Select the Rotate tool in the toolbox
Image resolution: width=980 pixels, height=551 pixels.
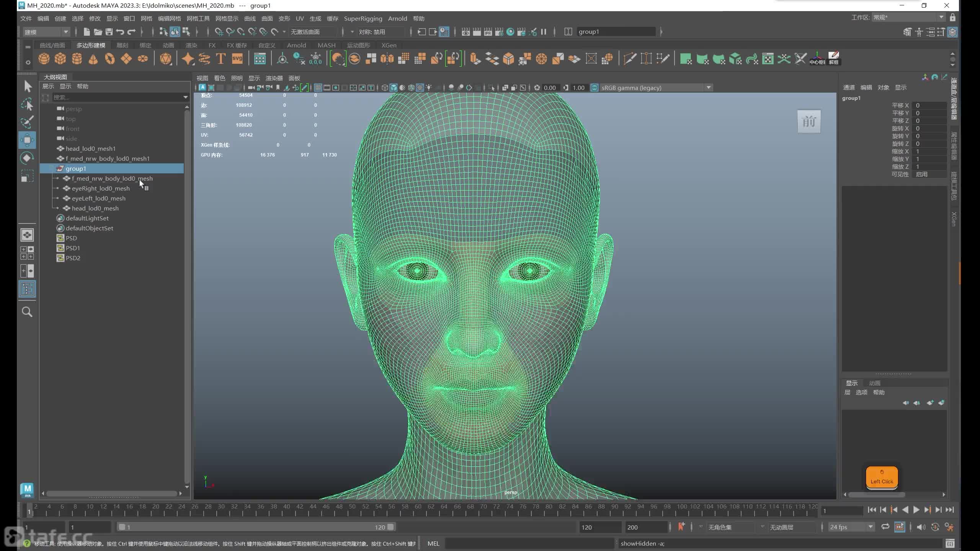pos(27,158)
